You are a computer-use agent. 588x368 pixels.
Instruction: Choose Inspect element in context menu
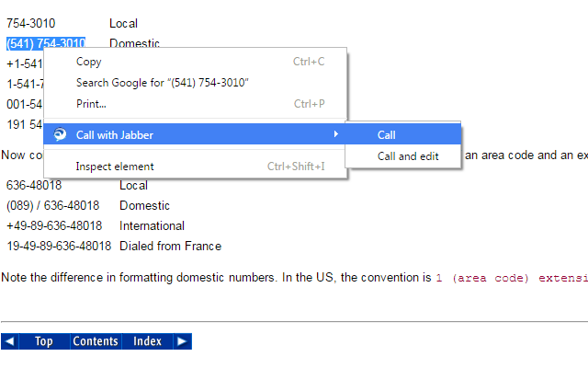115,167
